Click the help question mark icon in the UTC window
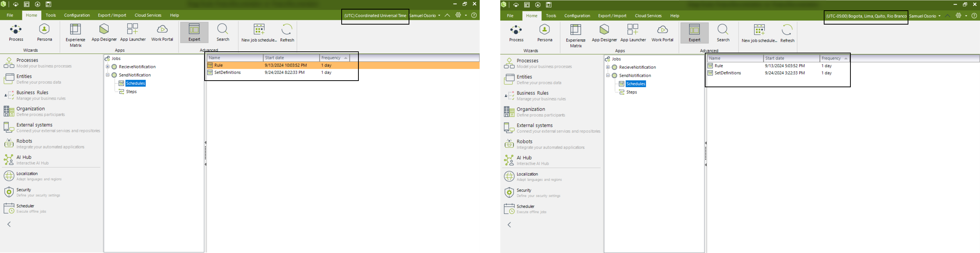980x253 pixels. (x=474, y=15)
